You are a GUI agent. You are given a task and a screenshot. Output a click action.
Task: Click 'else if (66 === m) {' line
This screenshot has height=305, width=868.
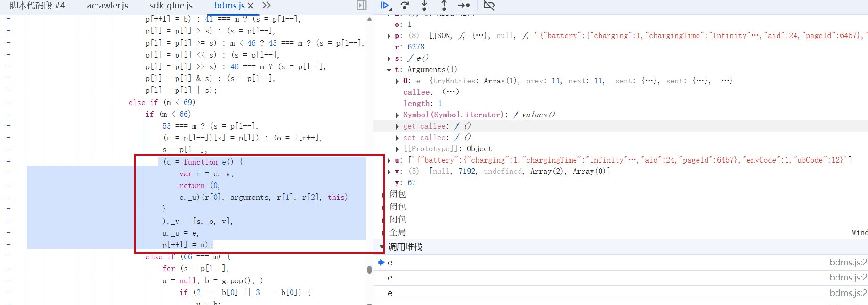(x=188, y=257)
